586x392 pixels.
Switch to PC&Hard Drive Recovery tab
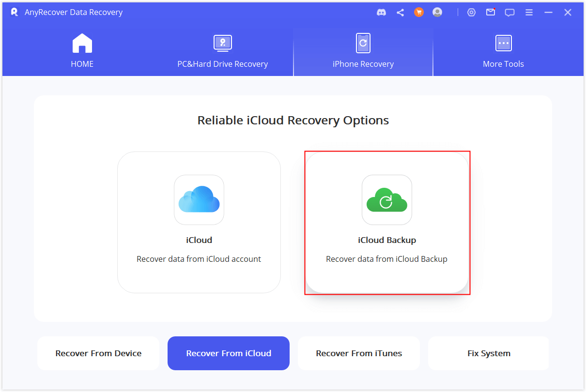pos(222,51)
